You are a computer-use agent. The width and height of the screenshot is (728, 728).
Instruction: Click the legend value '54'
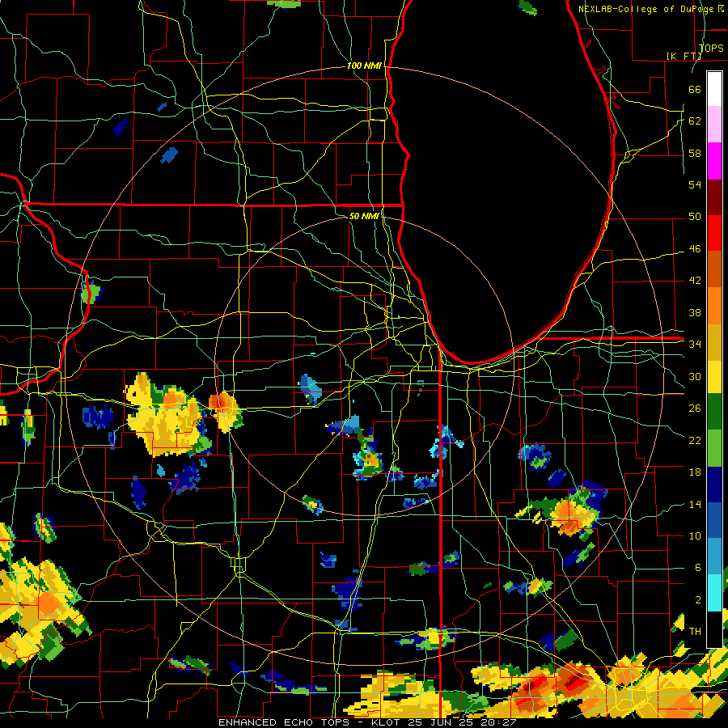tap(695, 184)
